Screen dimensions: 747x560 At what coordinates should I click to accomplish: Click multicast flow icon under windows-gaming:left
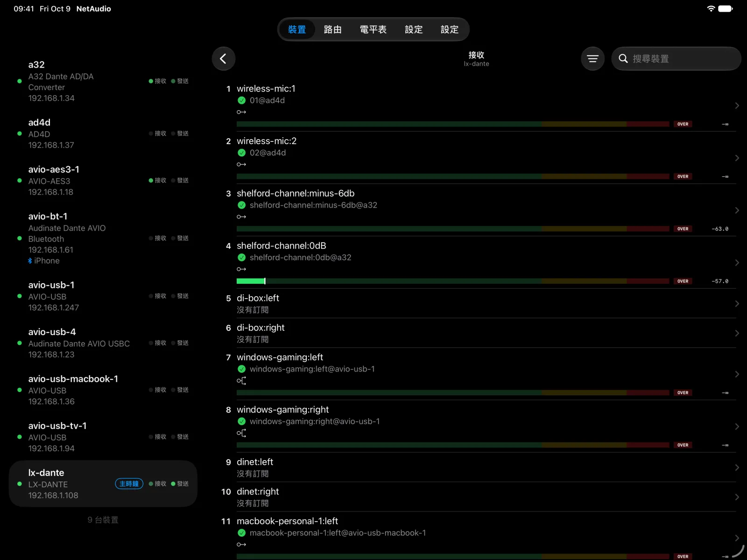point(241,381)
